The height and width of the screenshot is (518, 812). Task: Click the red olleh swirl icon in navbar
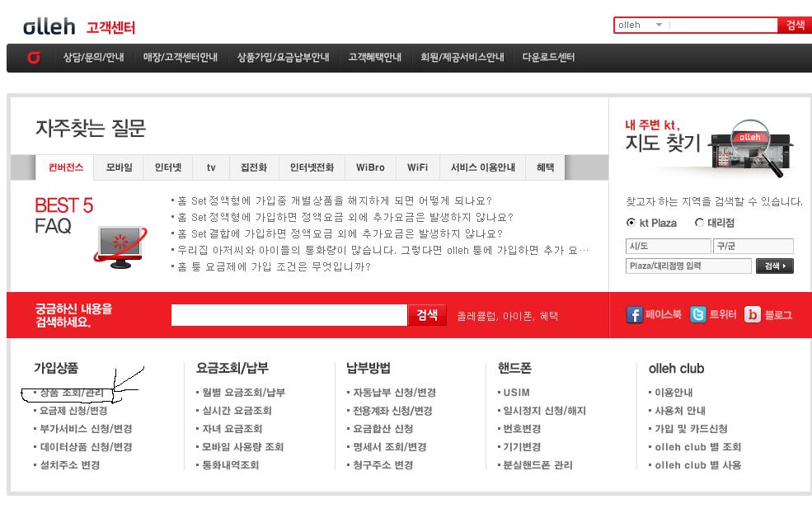point(34,58)
